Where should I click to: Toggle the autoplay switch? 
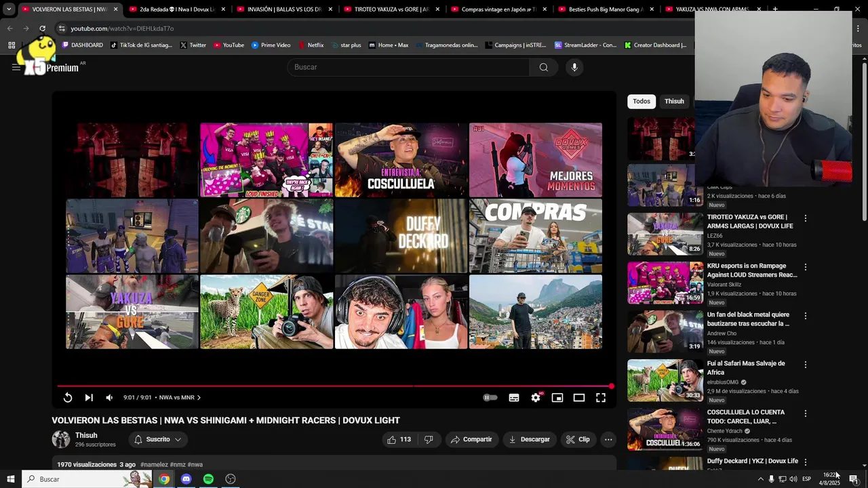point(490,398)
